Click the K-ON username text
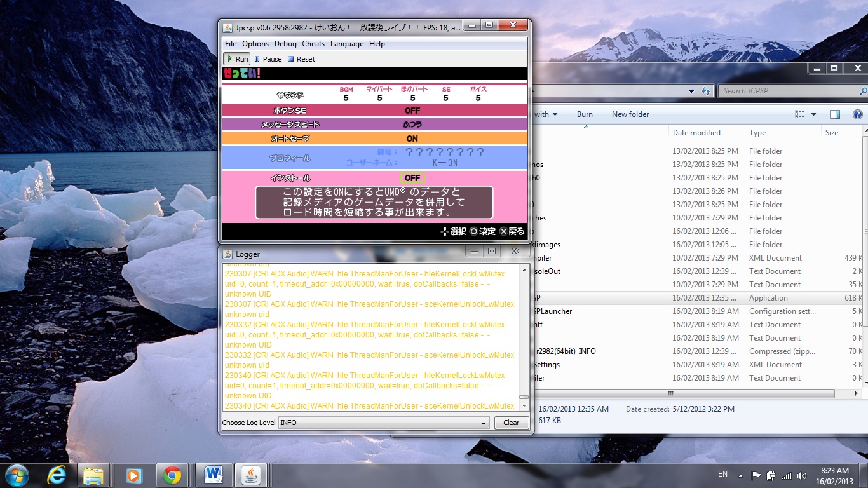Image resolution: width=868 pixels, height=488 pixels. click(445, 163)
